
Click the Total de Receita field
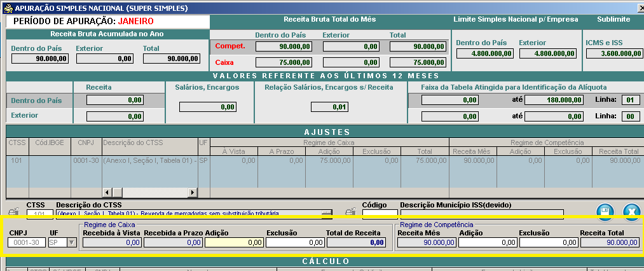coord(356,242)
